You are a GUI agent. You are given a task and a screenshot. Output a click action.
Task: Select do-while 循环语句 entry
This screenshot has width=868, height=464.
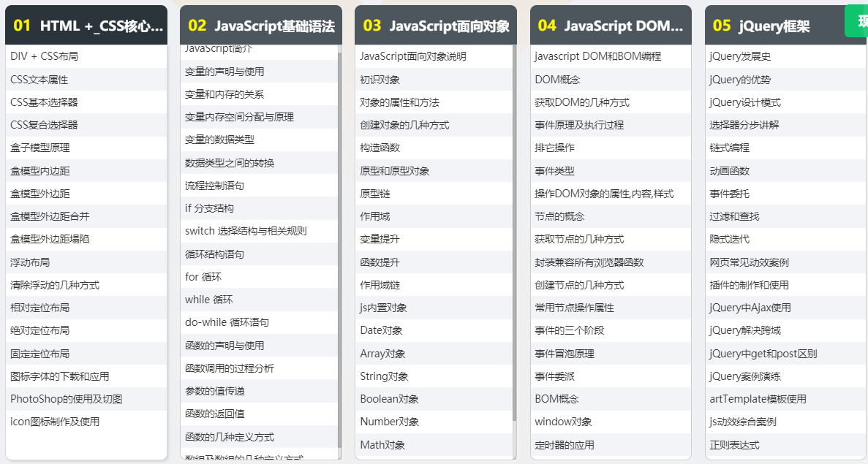click(259, 322)
